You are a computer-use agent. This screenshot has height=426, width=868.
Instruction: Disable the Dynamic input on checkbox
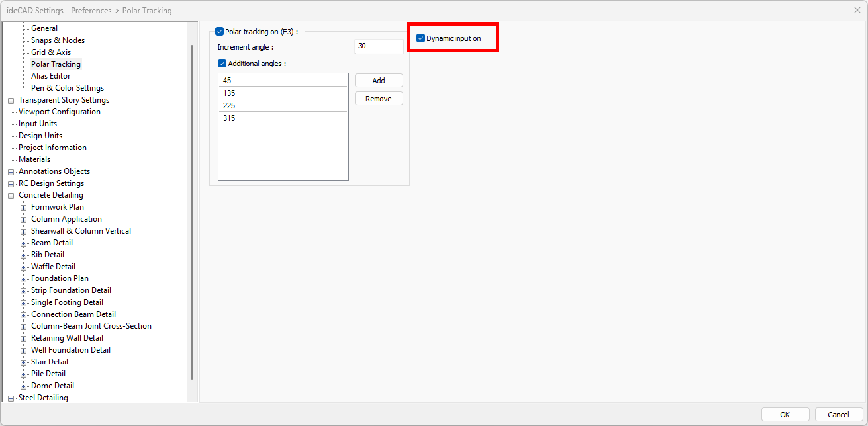[420, 38]
